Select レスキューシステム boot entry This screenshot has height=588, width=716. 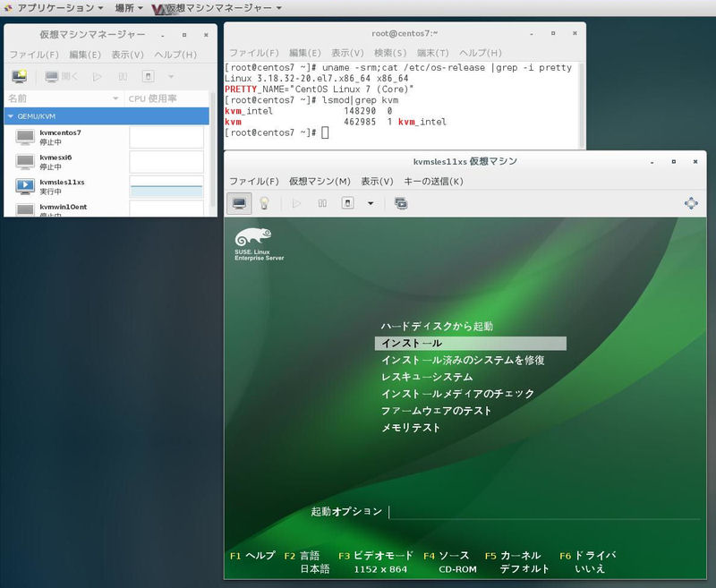pyautogui.click(x=427, y=377)
